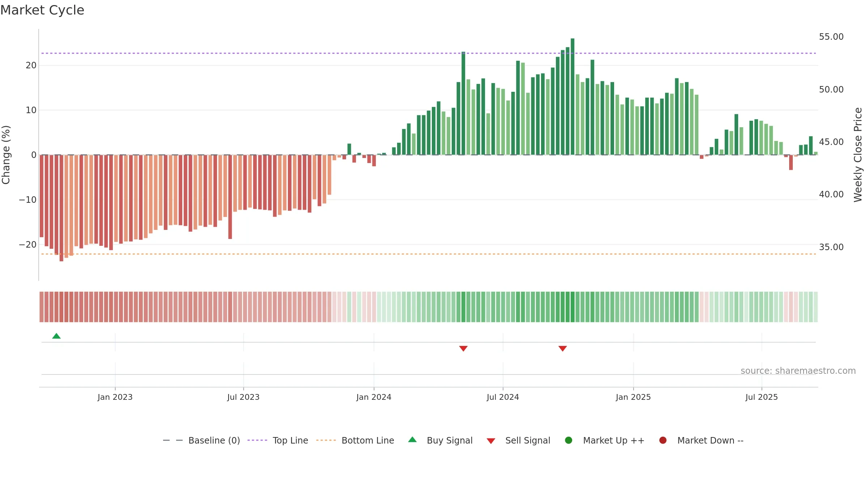Toggle the Top Line legend entry

point(278,440)
